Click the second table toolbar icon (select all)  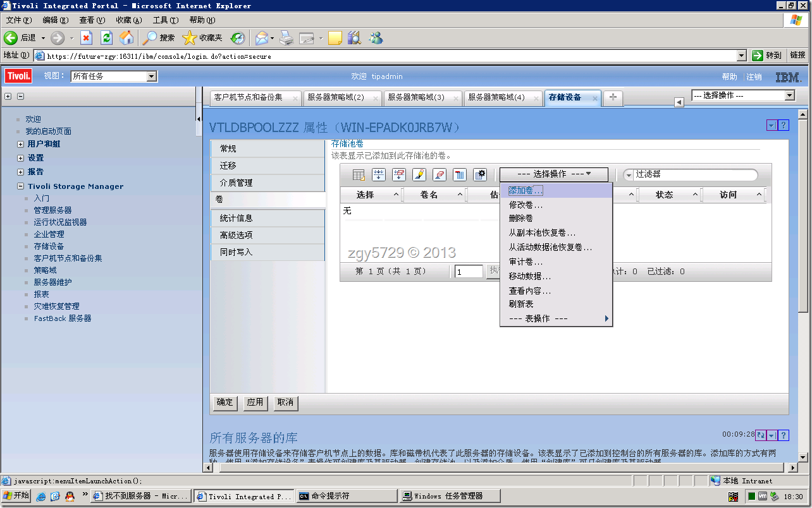(x=379, y=174)
